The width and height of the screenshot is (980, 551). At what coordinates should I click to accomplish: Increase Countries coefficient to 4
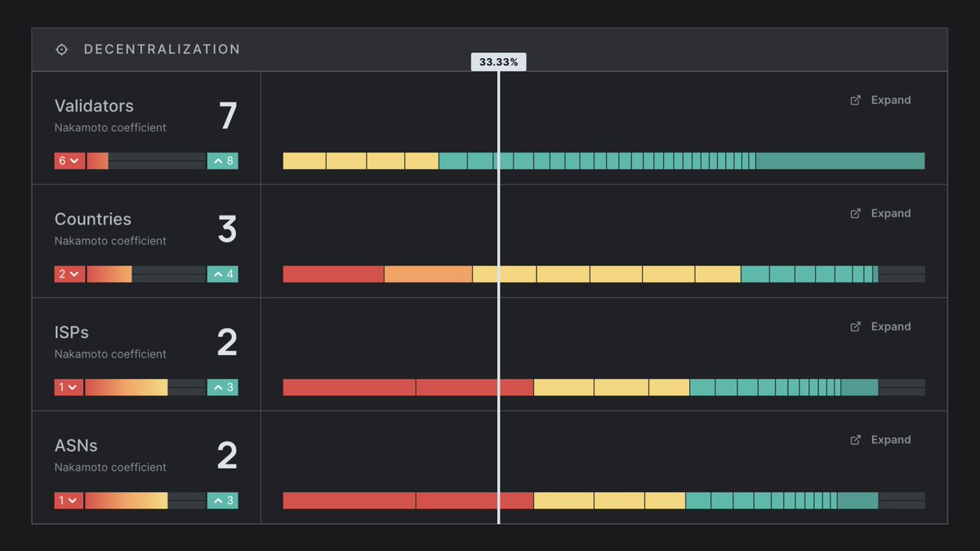(x=223, y=274)
